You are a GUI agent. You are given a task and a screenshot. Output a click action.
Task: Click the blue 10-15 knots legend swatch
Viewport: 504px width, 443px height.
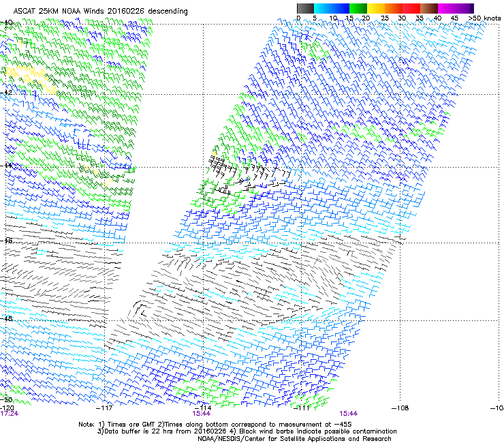(341, 8)
